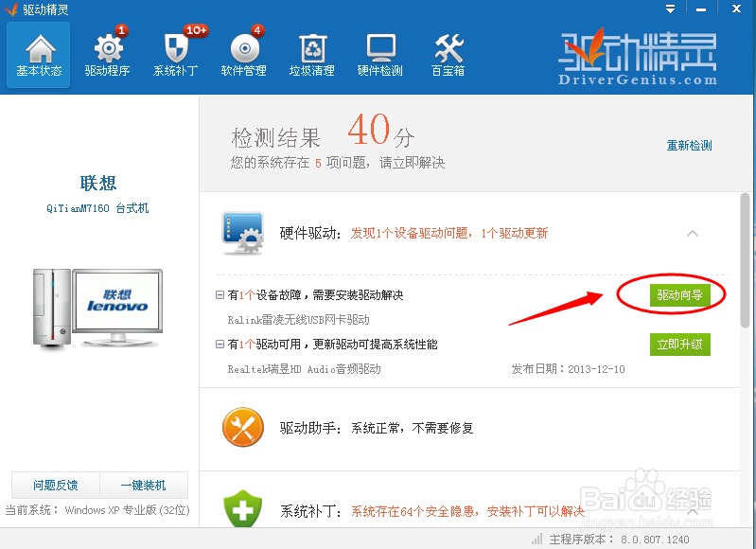Collapse the 硬件驱动 section chevron
Screen dimensions: 756x549
[693, 234]
